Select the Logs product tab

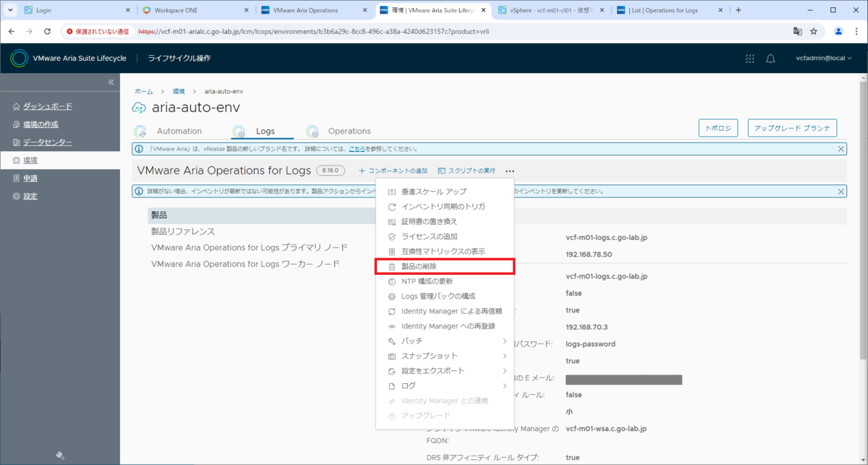tap(265, 131)
